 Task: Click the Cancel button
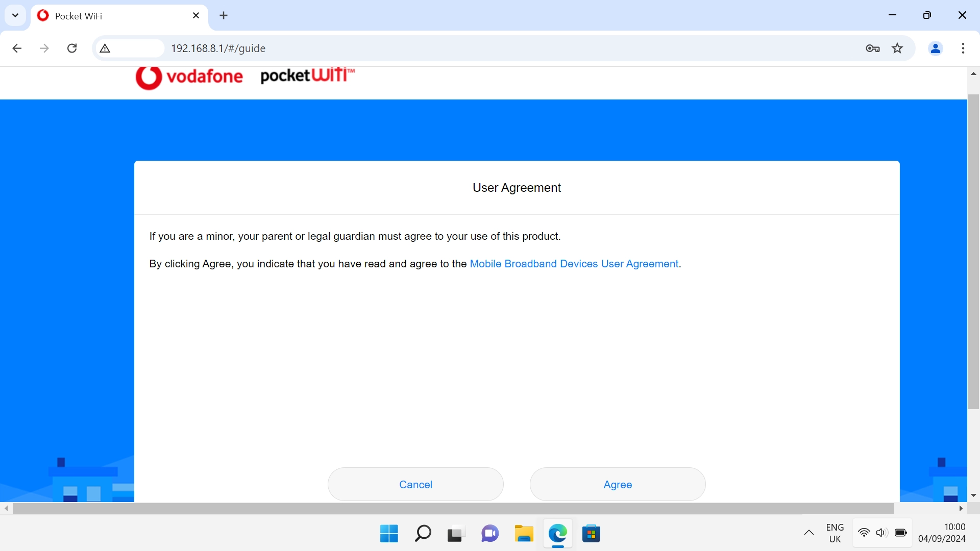415,484
